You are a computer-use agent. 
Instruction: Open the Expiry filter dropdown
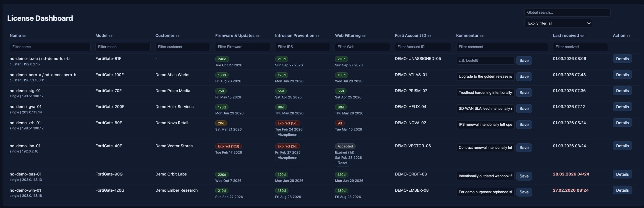[558, 23]
